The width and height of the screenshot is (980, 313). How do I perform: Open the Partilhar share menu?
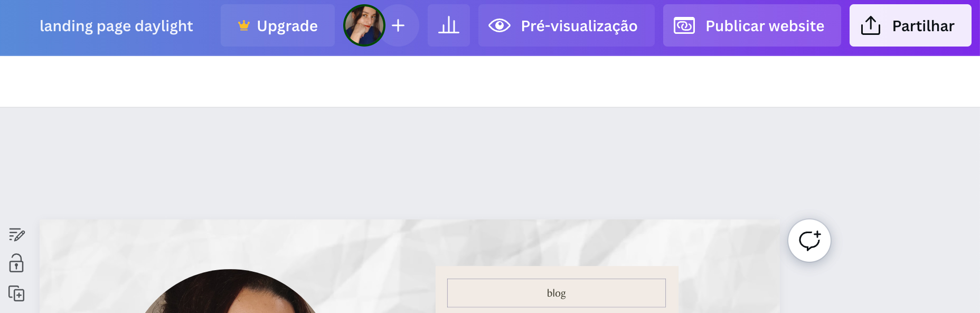click(x=910, y=25)
